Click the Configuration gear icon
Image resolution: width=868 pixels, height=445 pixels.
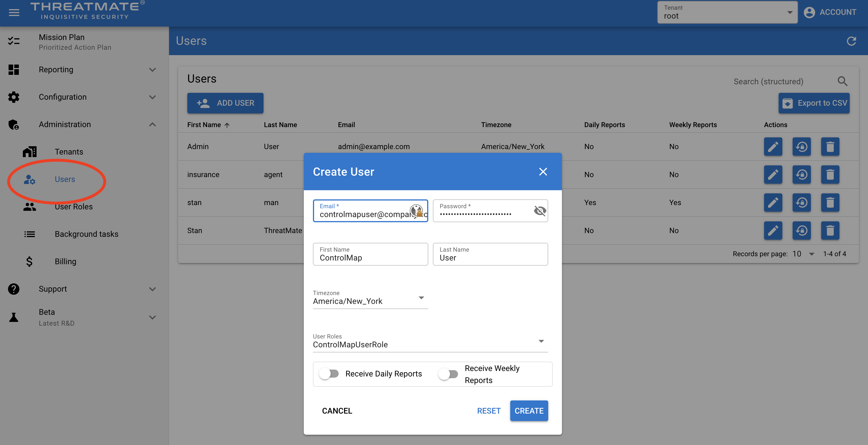click(14, 97)
